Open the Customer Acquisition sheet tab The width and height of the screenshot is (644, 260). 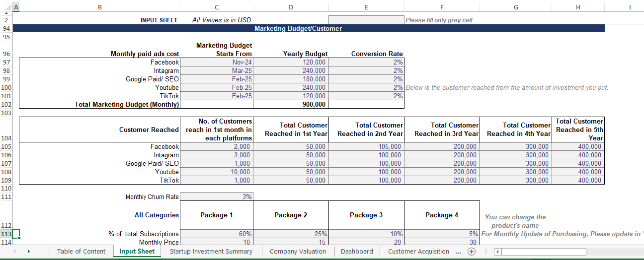pos(418,252)
